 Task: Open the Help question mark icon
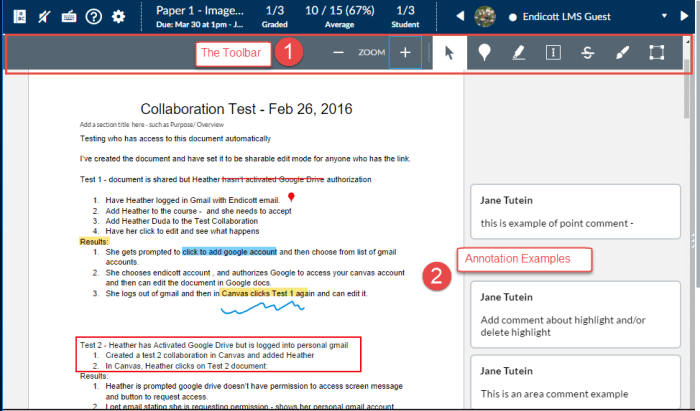point(94,17)
